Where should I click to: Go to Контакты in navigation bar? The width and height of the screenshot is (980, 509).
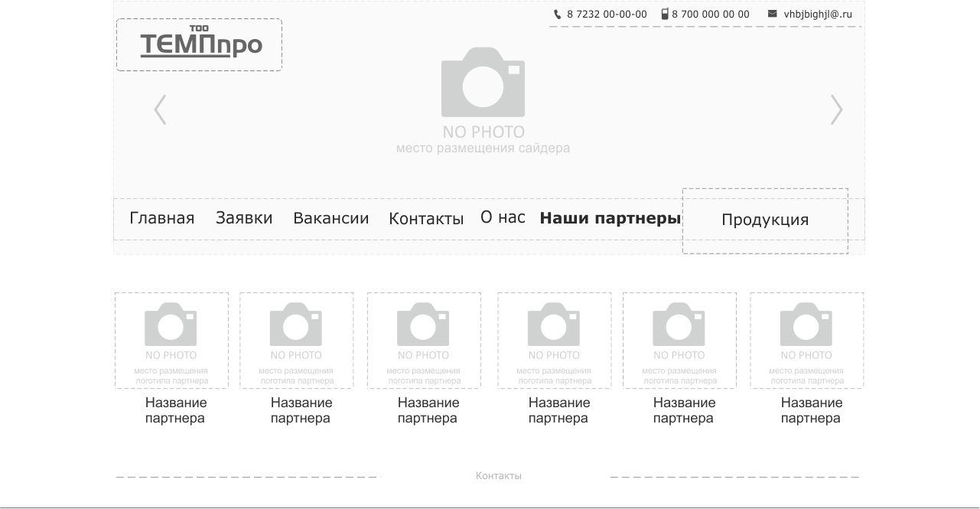click(426, 219)
